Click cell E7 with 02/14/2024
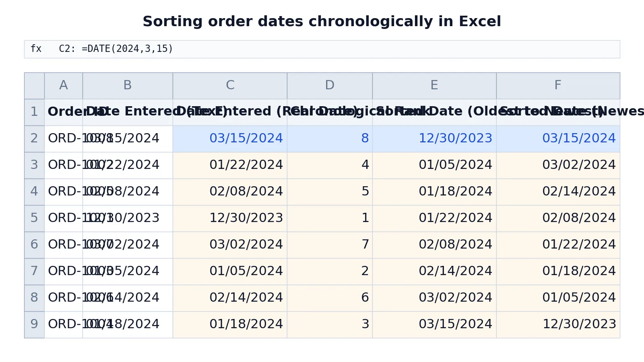The image size is (644, 362). pos(434,271)
